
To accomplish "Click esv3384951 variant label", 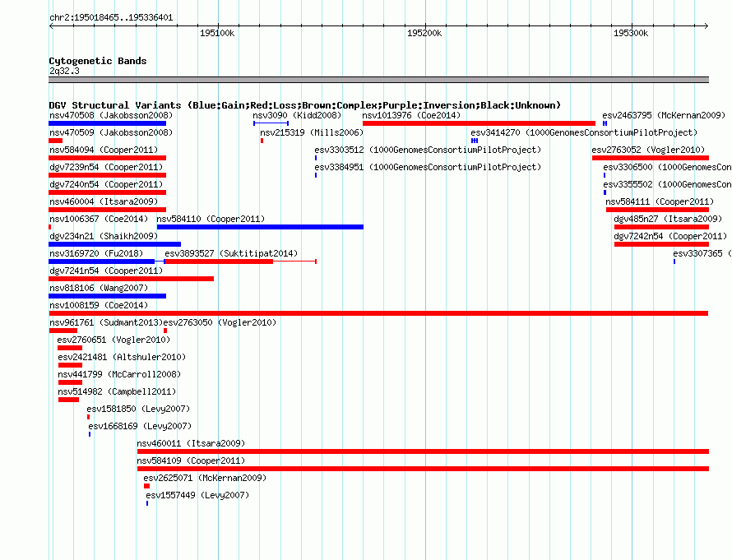I will (428, 167).
